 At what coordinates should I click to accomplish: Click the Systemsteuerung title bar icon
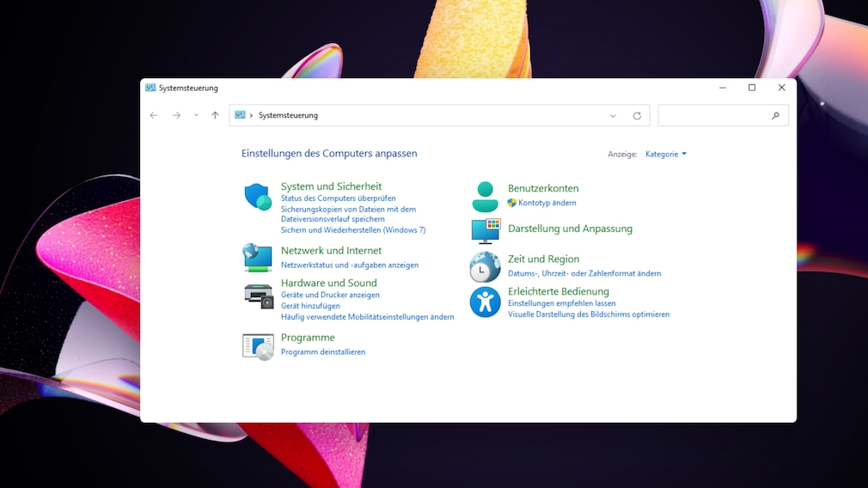[150, 88]
